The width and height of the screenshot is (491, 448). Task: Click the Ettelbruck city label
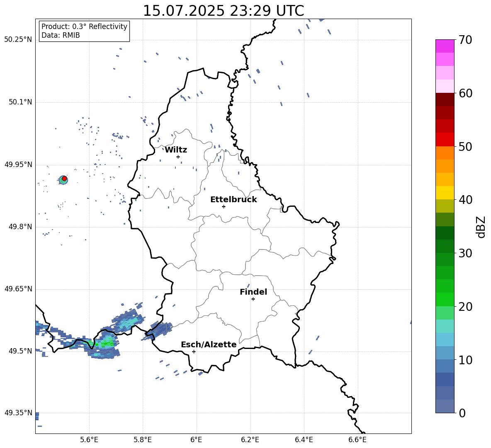click(233, 200)
